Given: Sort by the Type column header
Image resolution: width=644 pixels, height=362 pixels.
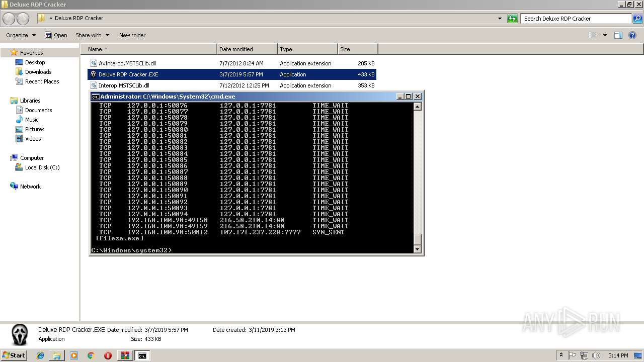Looking at the screenshot, I should [307, 49].
